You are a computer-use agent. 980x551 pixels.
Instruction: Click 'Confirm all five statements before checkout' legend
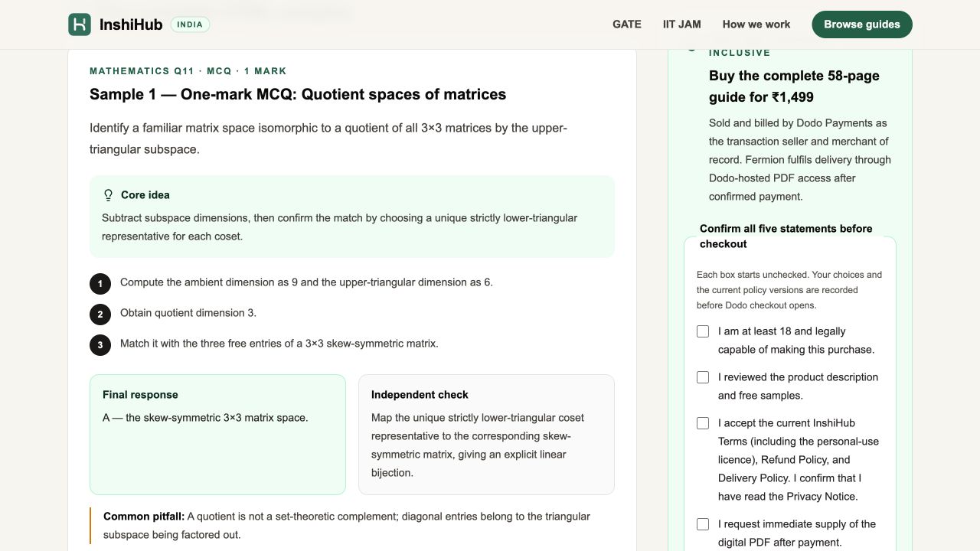[786, 236]
